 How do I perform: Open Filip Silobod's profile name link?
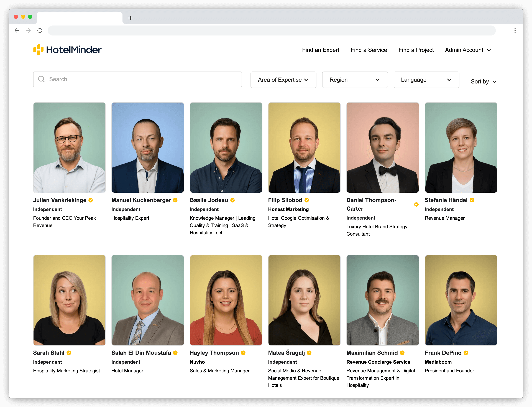click(x=285, y=200)
